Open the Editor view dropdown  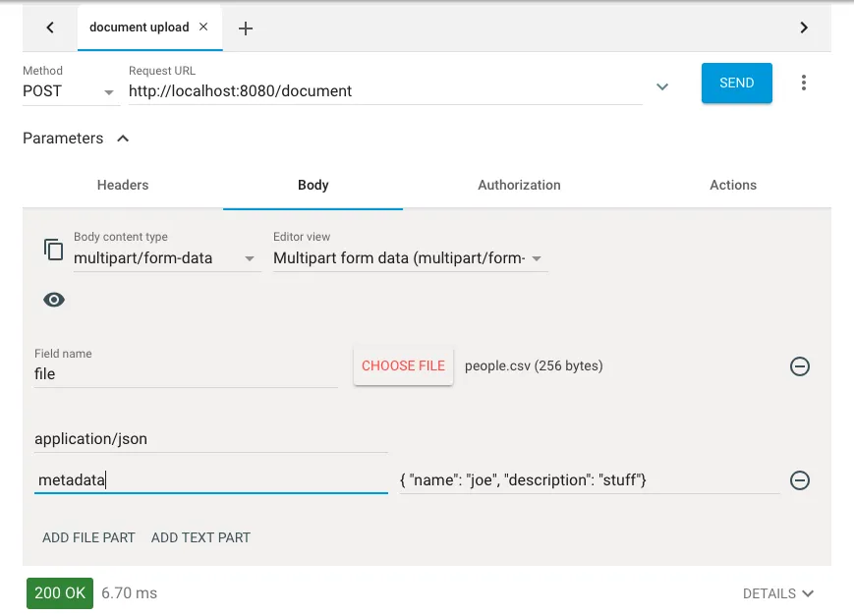tap(409, 258)
